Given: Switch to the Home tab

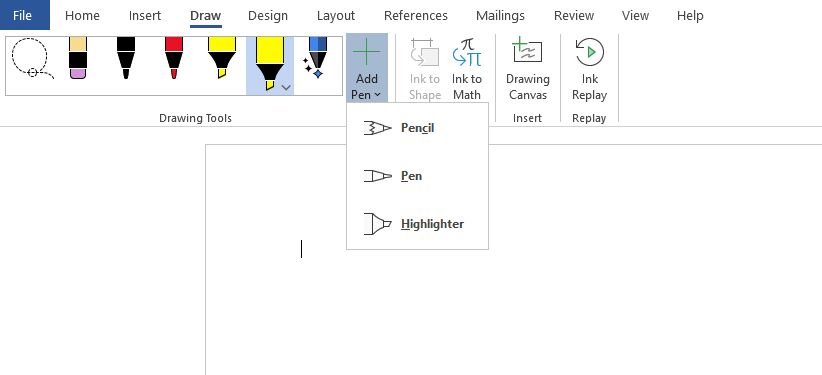Looking at the screenshot, I should pos(82,16).
